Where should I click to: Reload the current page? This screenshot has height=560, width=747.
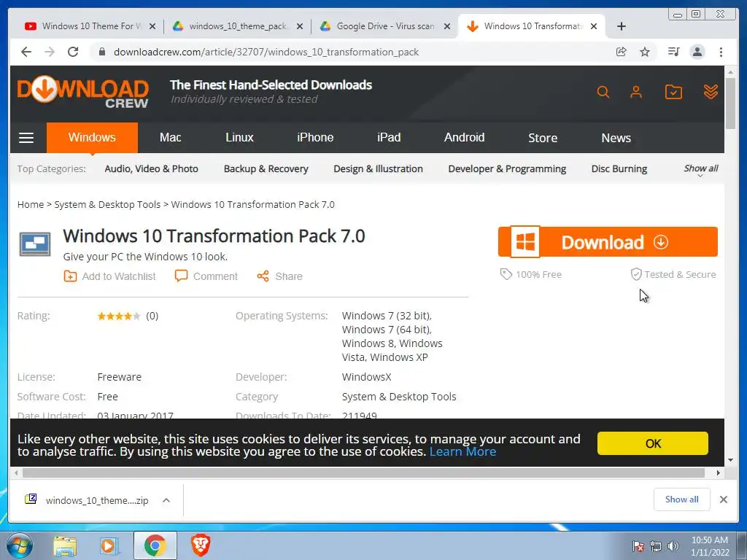tap(73, 52)
